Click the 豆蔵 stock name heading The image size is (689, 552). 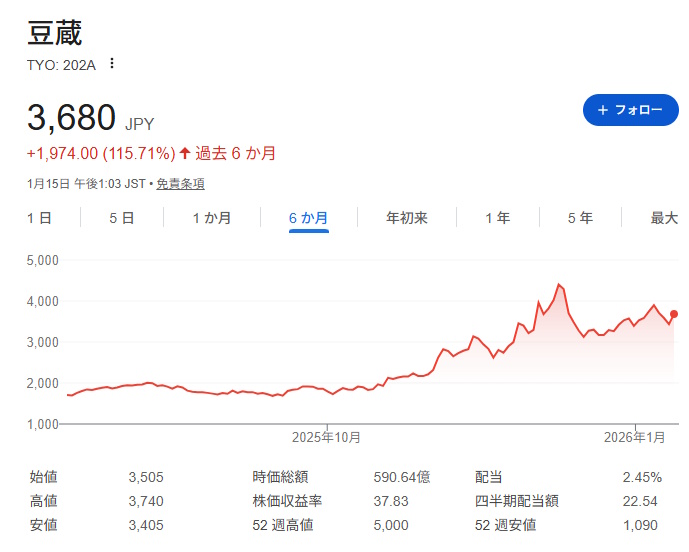[55, 32]
